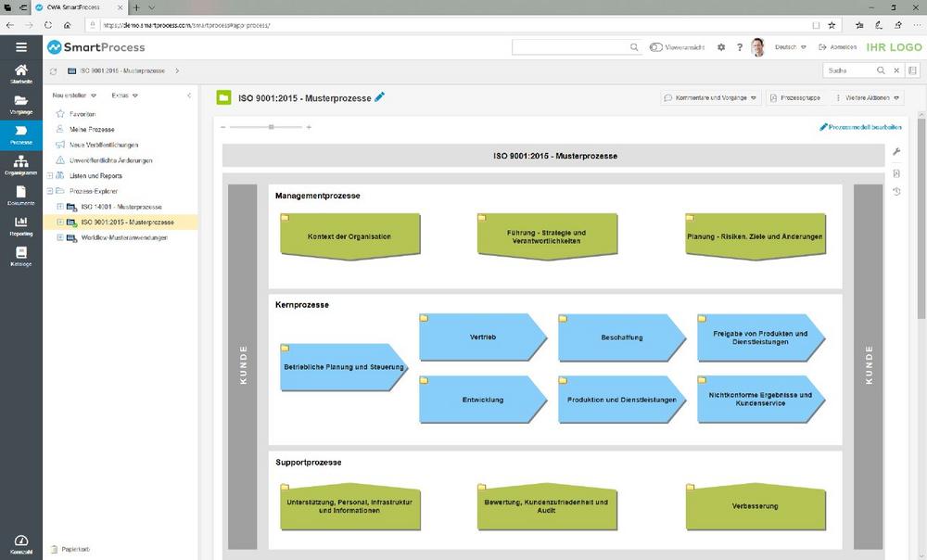Open help via the question mark icon
The width and height of the screenshot is (927, 560).
point(739,47)
